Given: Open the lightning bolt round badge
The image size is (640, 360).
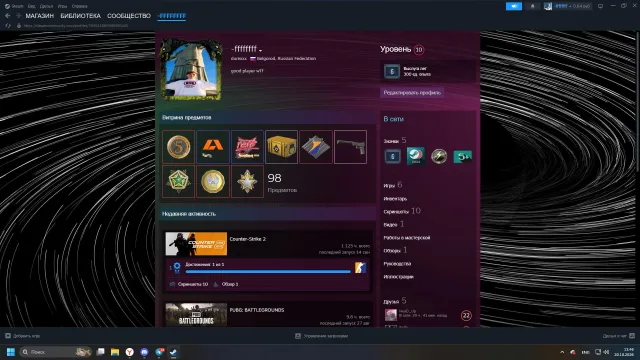Looking at the screenshot, I should click(439, 156).
